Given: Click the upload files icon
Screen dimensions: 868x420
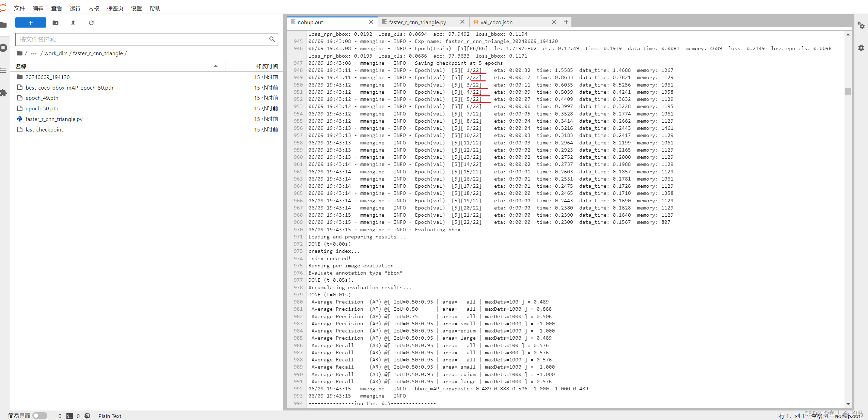Looking at the screenshot, I should click(73, 23).
